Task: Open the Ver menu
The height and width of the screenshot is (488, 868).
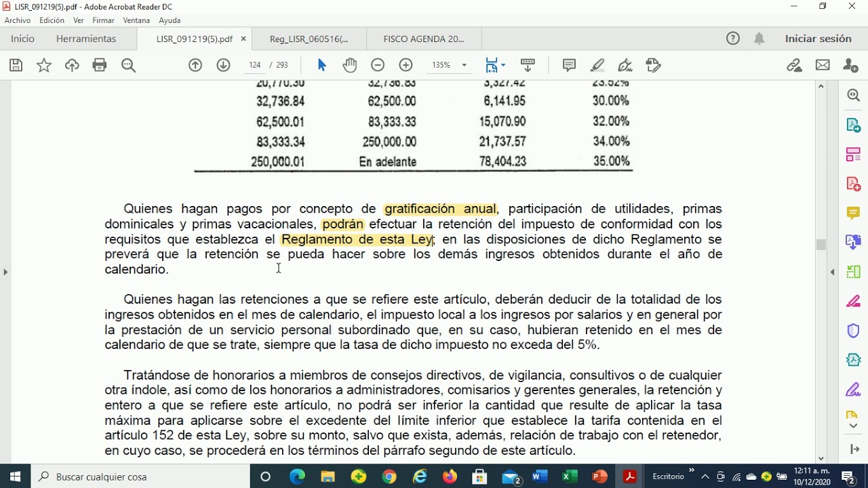Action: click(79, 20)
